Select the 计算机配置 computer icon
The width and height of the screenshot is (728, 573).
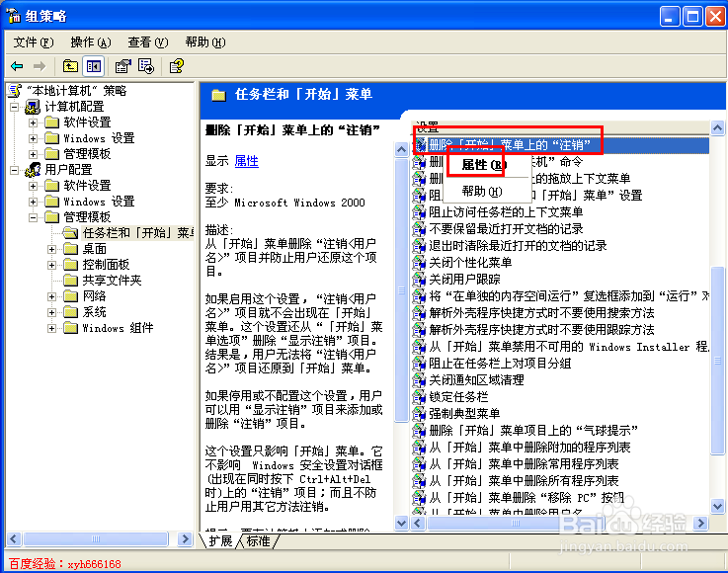(33, 107)
